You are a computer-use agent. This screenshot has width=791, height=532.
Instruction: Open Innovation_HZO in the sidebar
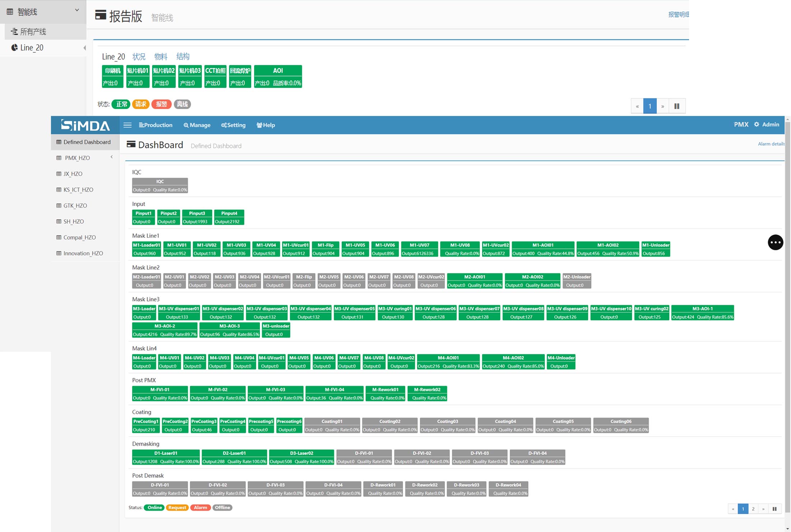pos(83,253)
